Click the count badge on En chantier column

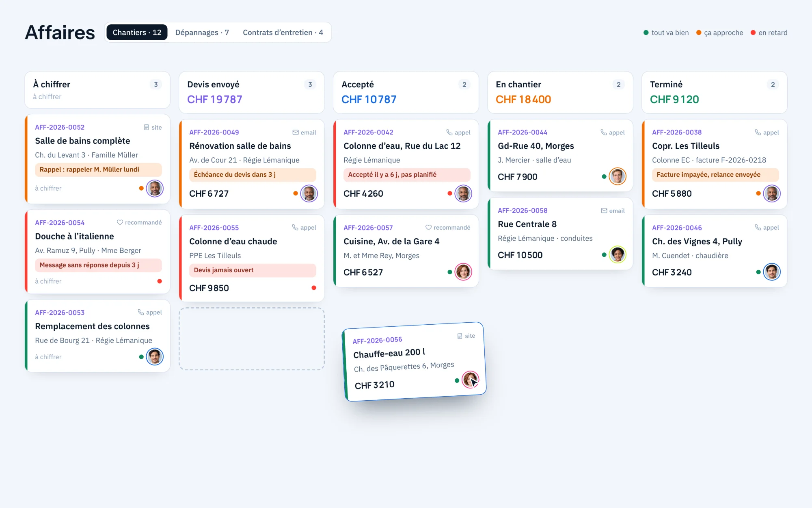point(618,85)
